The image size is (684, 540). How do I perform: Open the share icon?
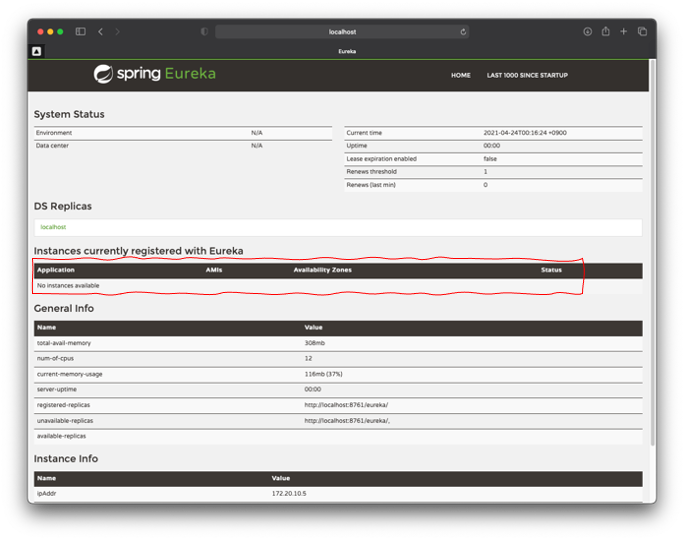[x=605, y=31]
